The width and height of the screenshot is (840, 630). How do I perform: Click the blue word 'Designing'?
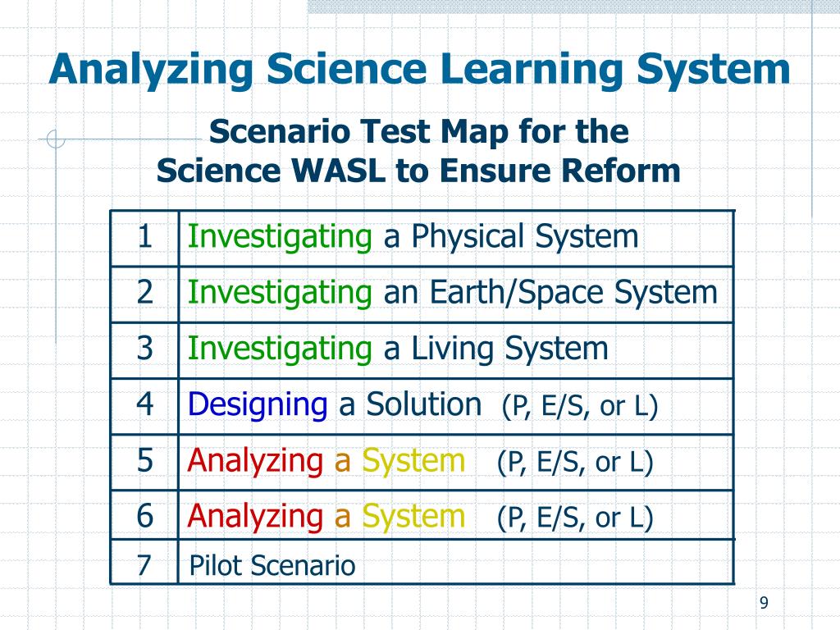(x=257, y=405)
